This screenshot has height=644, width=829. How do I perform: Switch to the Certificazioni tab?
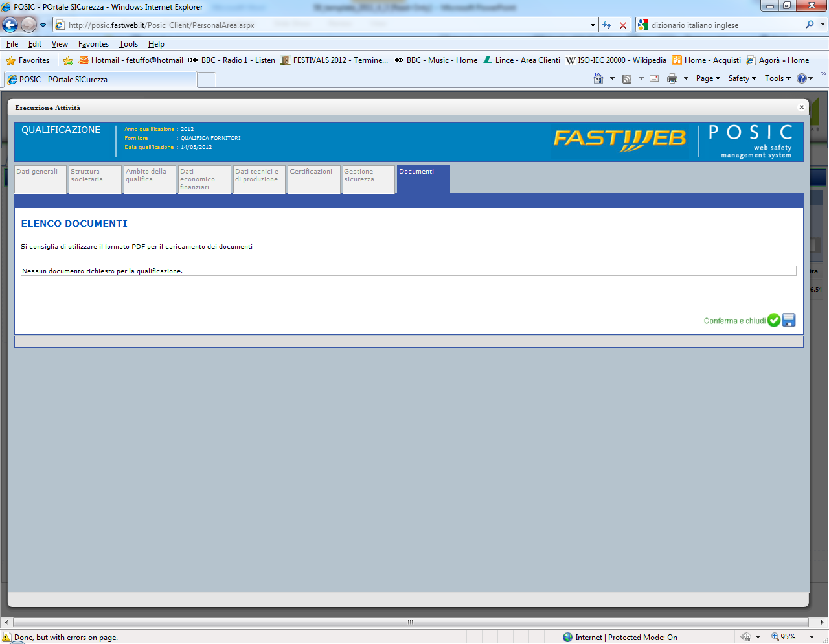coord(314,179)
